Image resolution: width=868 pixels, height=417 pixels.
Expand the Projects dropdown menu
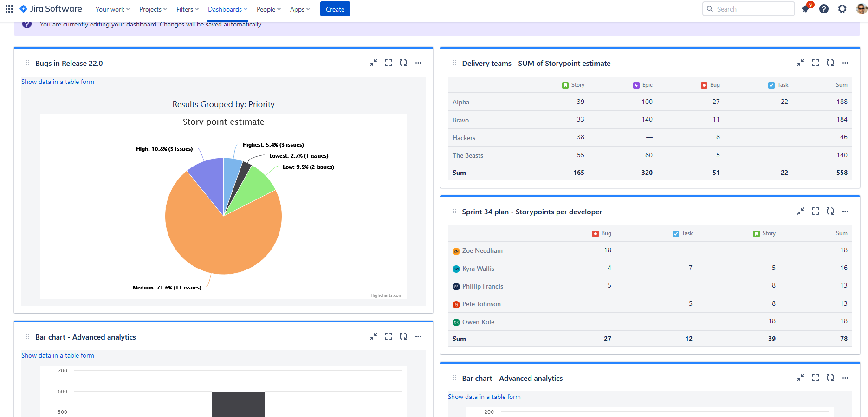coord(153,9)
